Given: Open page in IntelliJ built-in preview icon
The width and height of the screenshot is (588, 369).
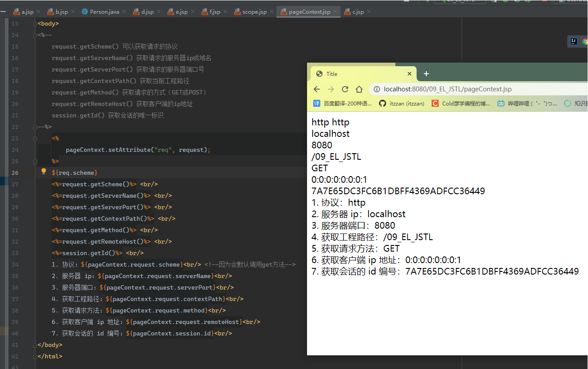Looking at the screenshot, I should point(573,41).
